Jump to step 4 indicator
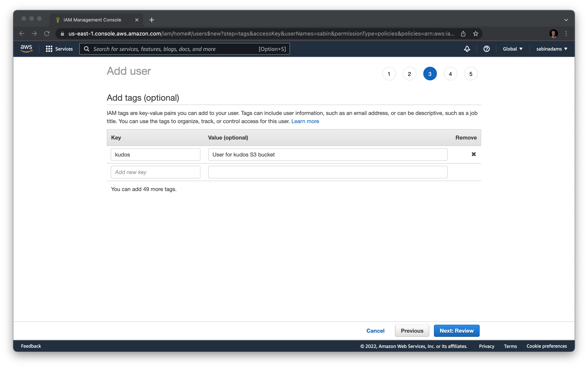 450,74
